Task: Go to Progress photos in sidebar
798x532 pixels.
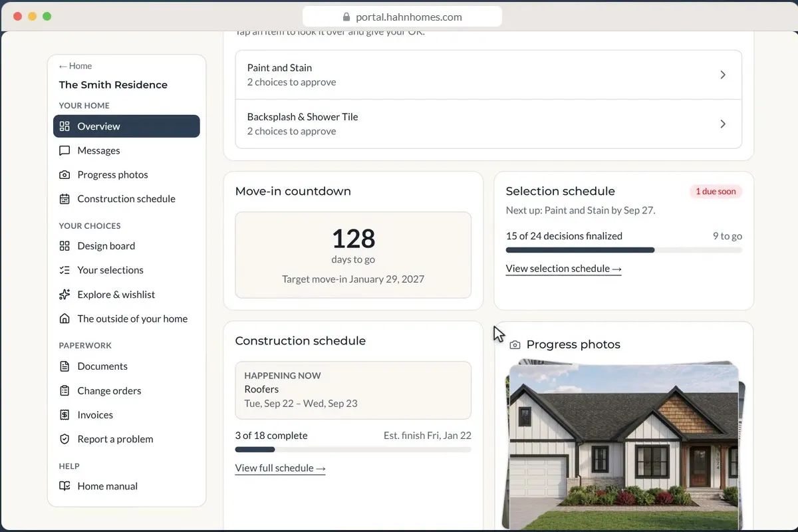Action: [x=126, y=175]
